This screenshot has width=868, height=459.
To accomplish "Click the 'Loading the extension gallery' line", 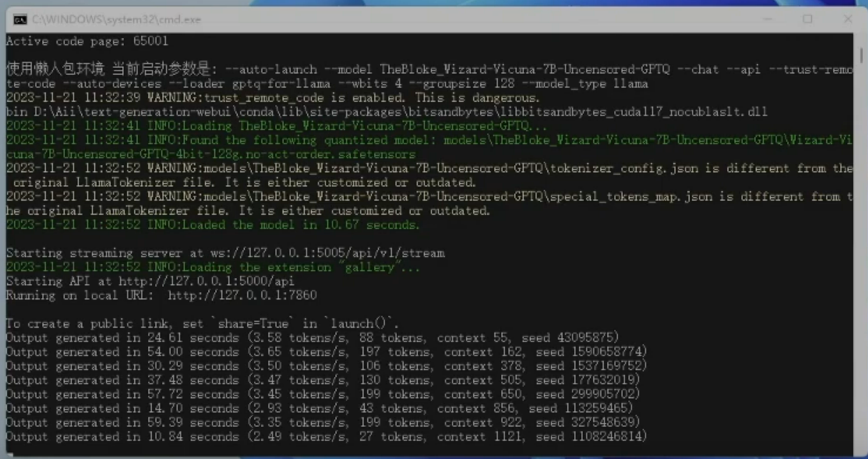I will (x=213, y=267).
